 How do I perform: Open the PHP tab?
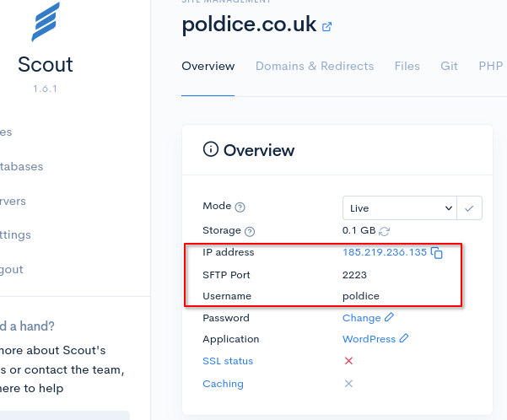[490, 66]
